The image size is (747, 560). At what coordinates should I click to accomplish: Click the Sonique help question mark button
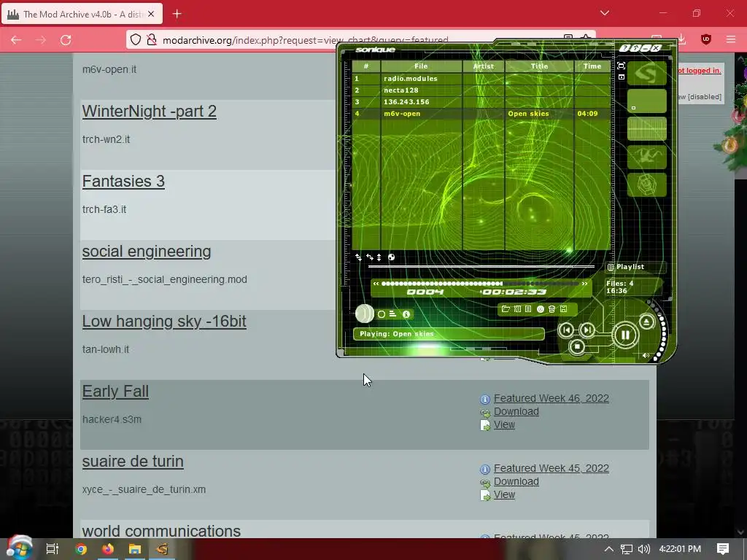point(624,48)
